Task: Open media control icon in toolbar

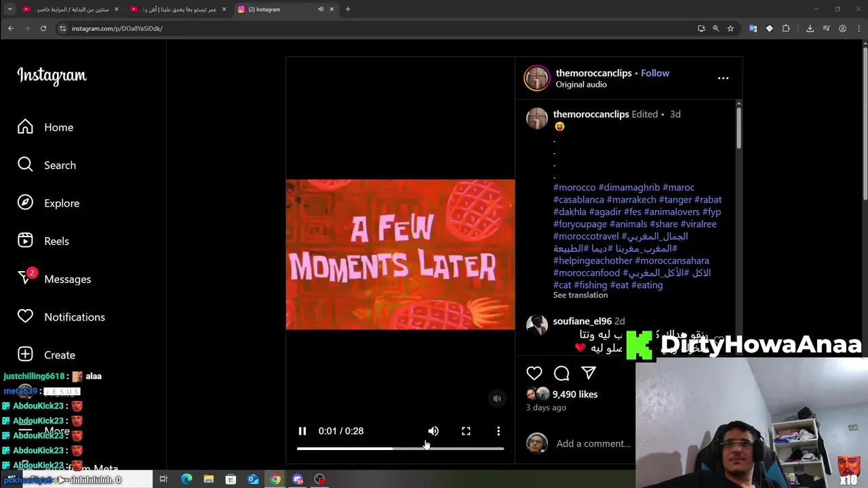Action: coord(826,28)
